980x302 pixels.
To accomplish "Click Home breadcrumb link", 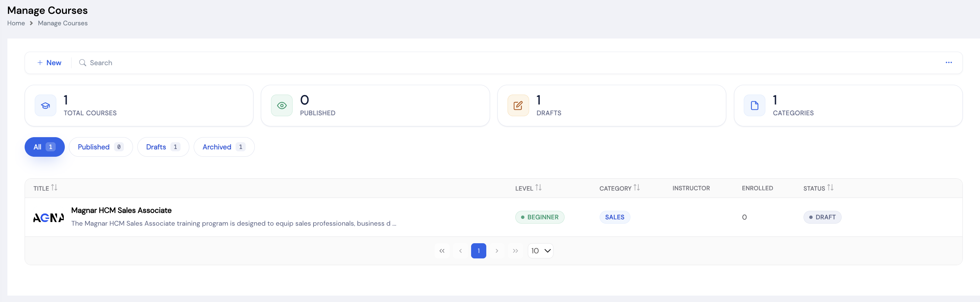I will 16,23.
